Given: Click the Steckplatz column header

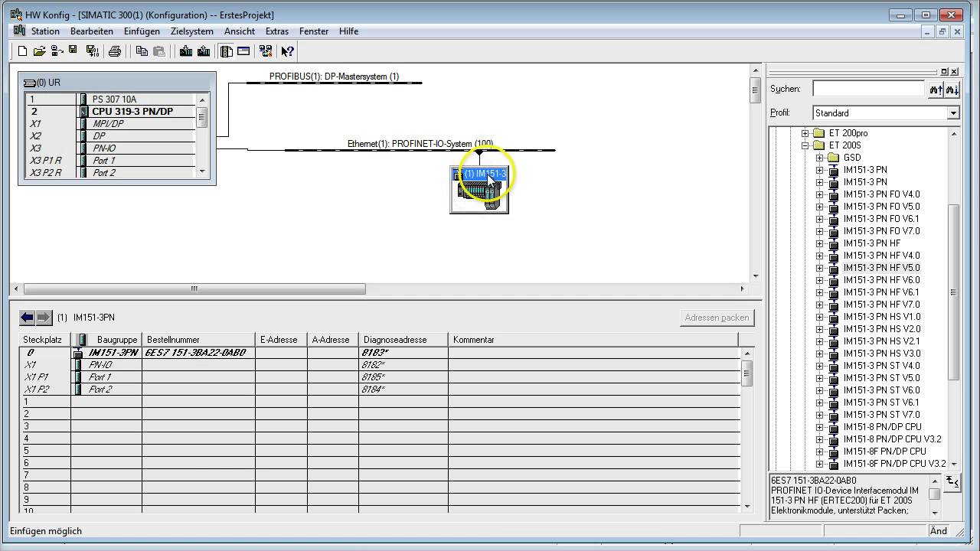Looking at the screenshot, I should (x=45, y=340).
